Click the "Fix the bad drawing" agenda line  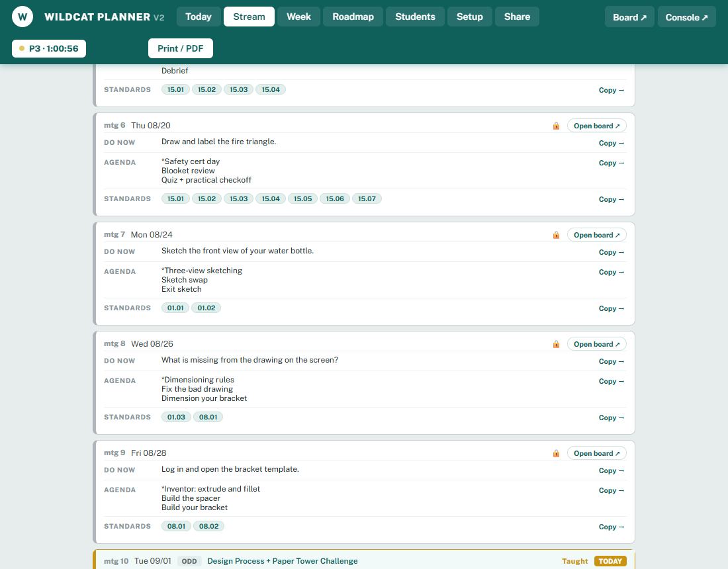[x=197, y=389]
